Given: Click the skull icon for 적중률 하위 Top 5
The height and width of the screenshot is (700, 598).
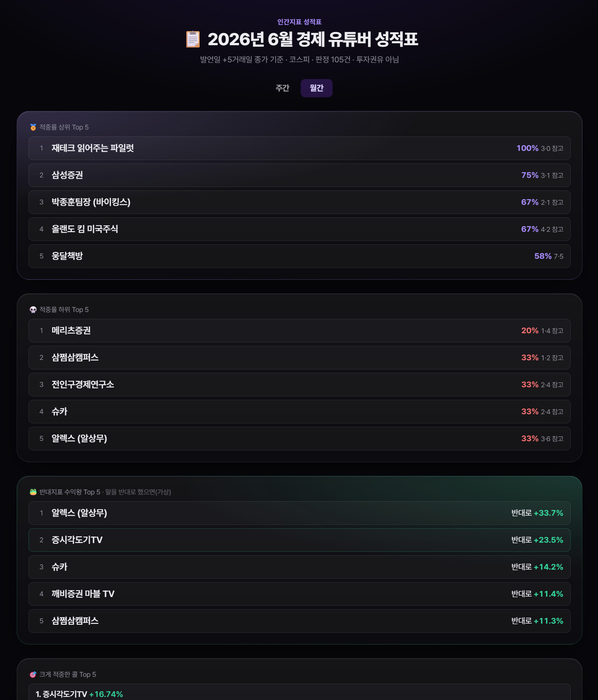Looking at the screenshot, I should point(33,310).
